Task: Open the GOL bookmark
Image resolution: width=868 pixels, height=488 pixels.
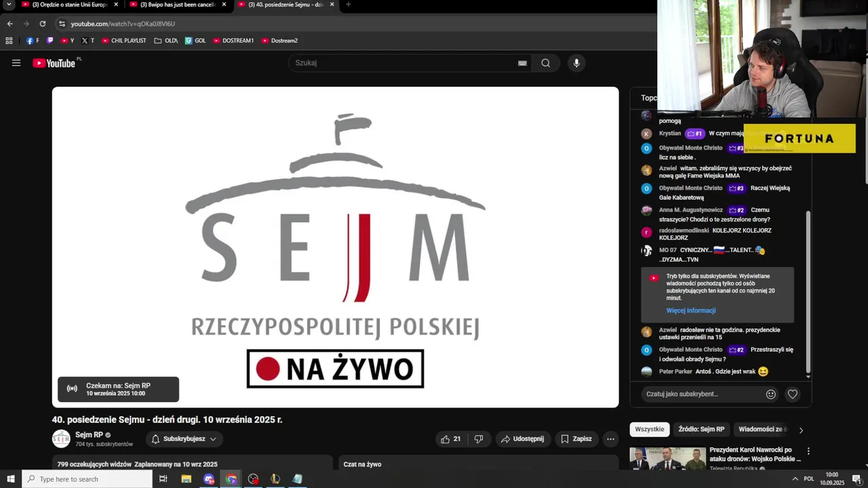Action: click(195, 41)
